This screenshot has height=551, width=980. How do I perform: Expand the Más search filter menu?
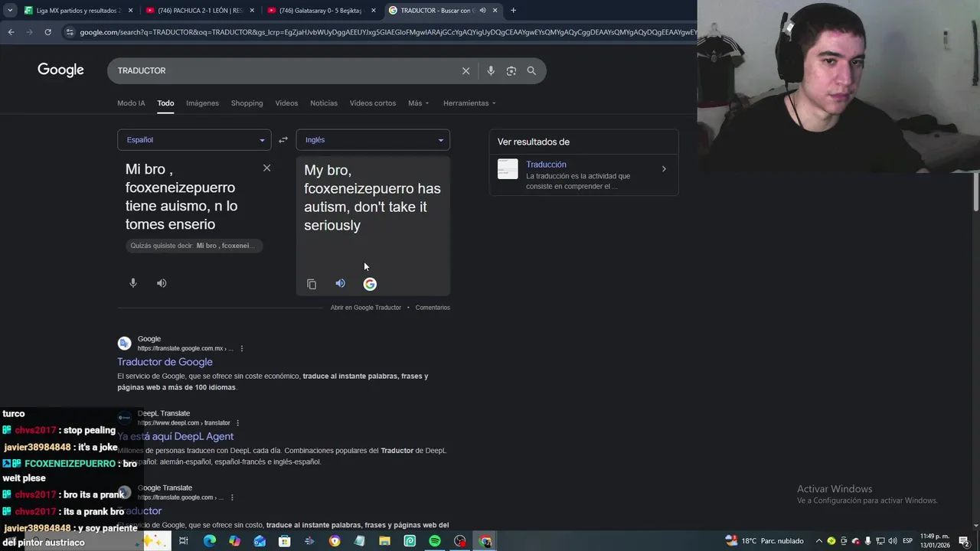coord(418,103)
